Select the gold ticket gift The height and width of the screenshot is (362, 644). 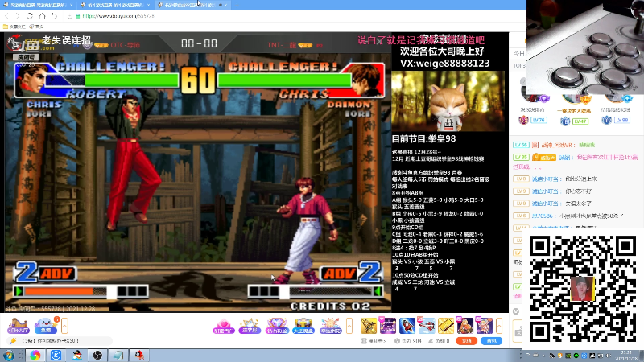446,326
